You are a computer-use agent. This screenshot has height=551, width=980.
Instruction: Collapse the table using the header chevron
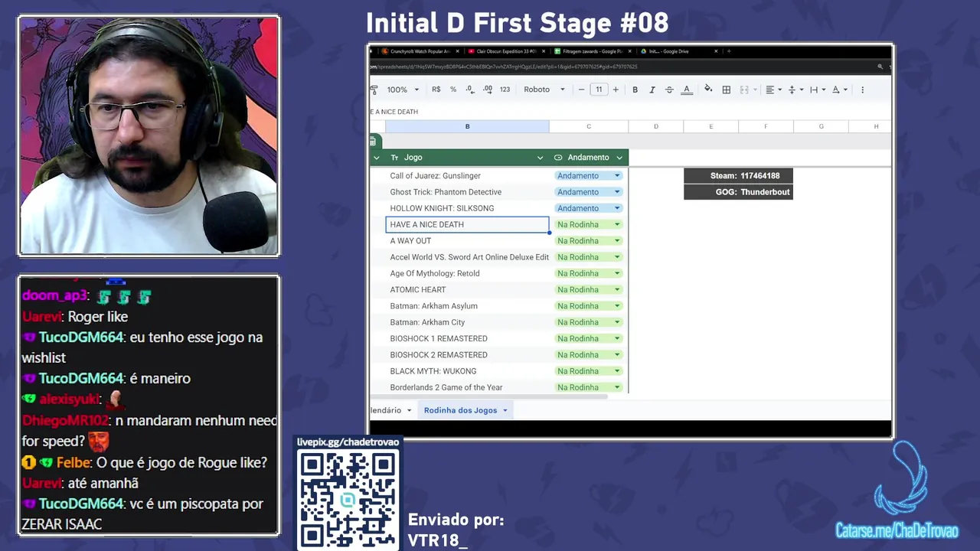pyautogui.click(x=376, y=158)
